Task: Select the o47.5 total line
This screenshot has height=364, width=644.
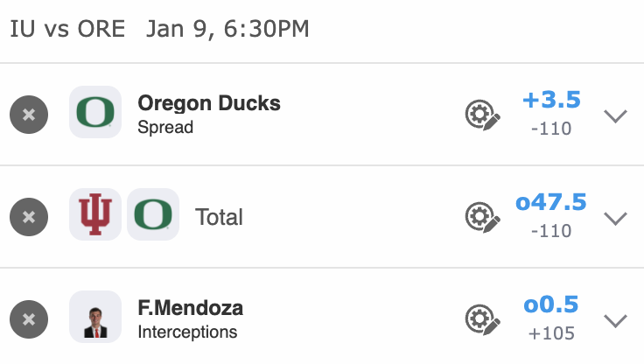Action: 551,202
